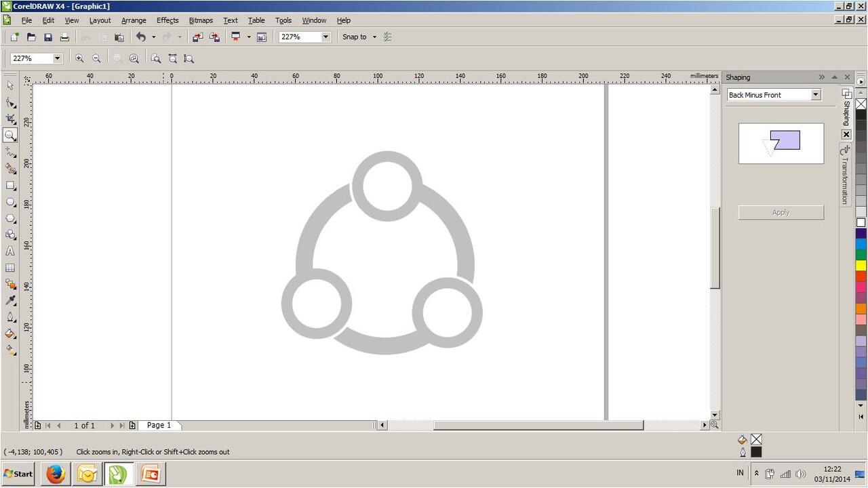Select the Polygon tool

pos(10,219)
